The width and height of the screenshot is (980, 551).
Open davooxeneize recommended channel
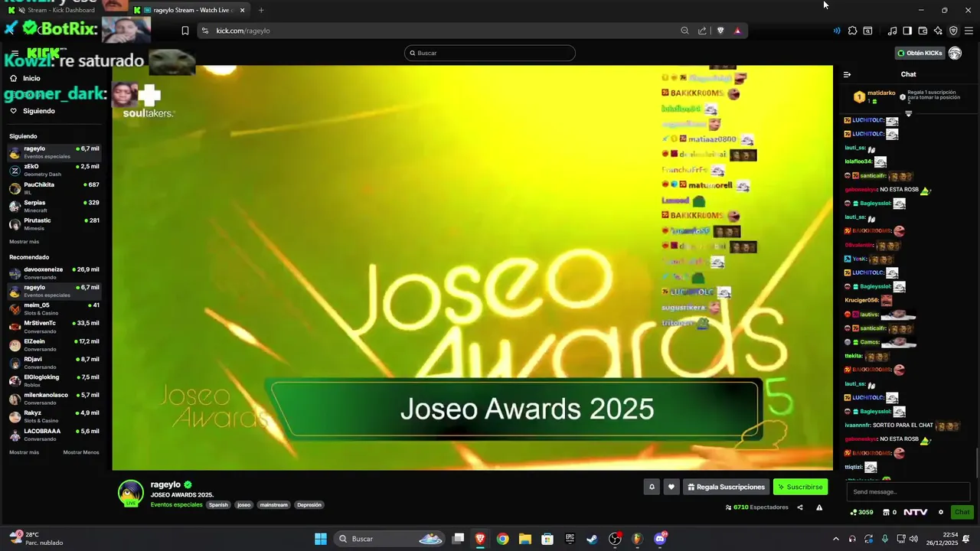(54, 273)
